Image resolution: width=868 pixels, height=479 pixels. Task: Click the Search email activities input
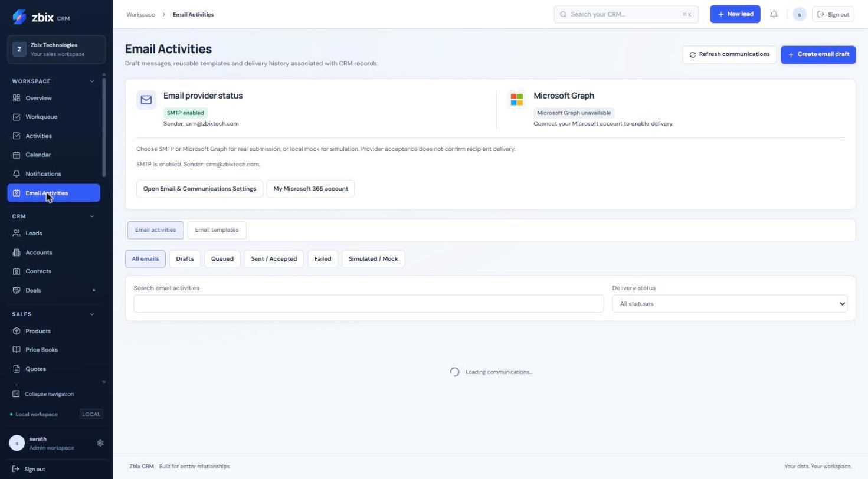tap(369, 304)
